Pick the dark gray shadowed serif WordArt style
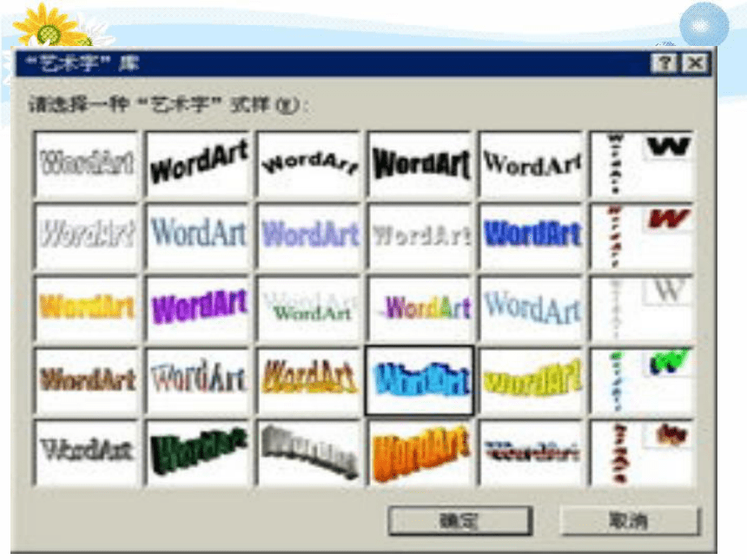 (x=87, y=453)
